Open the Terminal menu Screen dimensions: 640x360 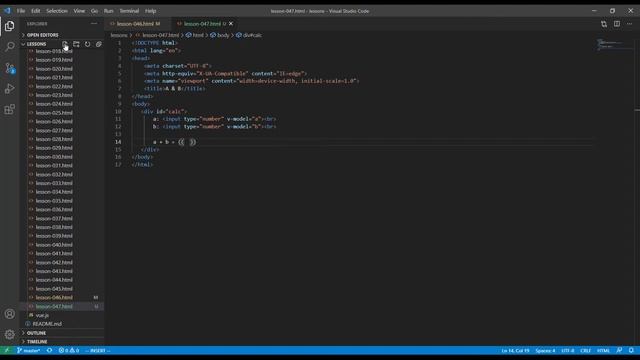[129, 11]
